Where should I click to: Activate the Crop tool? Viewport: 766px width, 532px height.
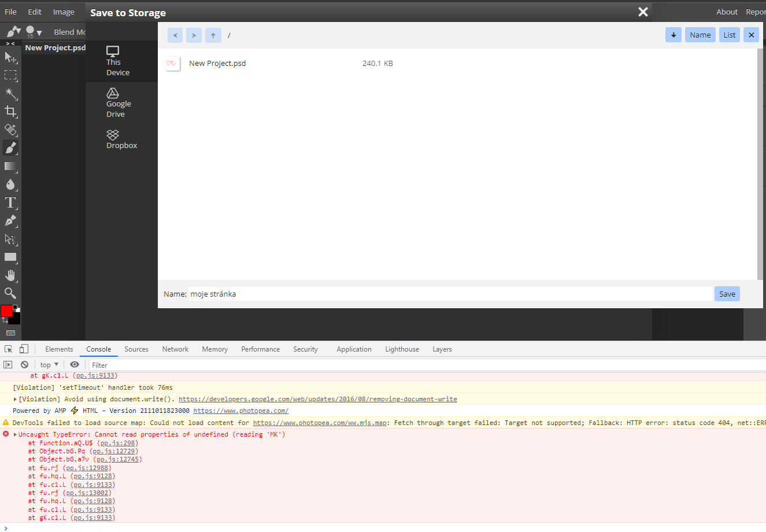(x=10, y=112)
